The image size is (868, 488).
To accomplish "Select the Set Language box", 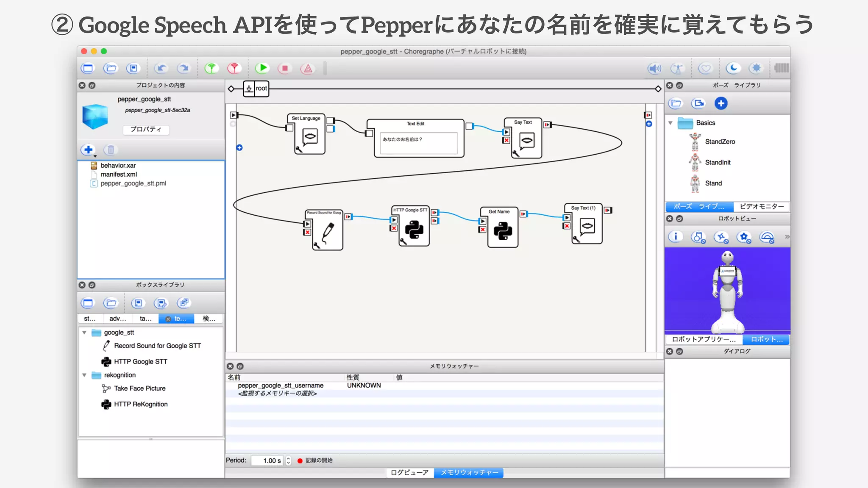I will click(306, 134).
